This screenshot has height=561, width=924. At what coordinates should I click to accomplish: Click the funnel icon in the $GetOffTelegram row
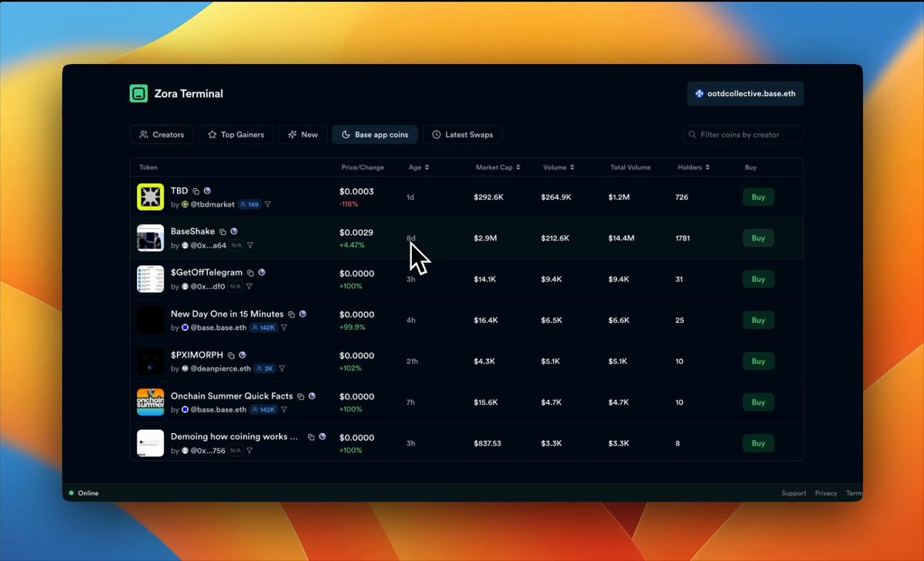250,286
